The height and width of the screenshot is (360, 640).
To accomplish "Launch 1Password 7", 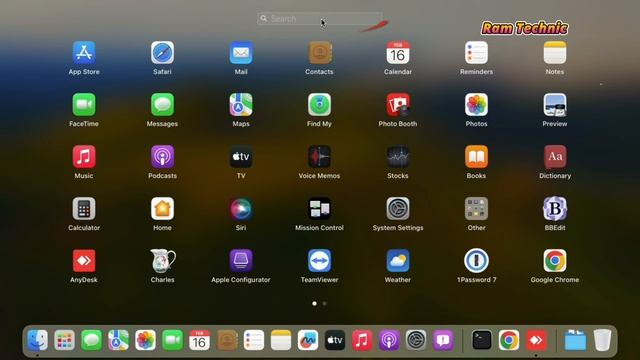I will coord(476,260).
